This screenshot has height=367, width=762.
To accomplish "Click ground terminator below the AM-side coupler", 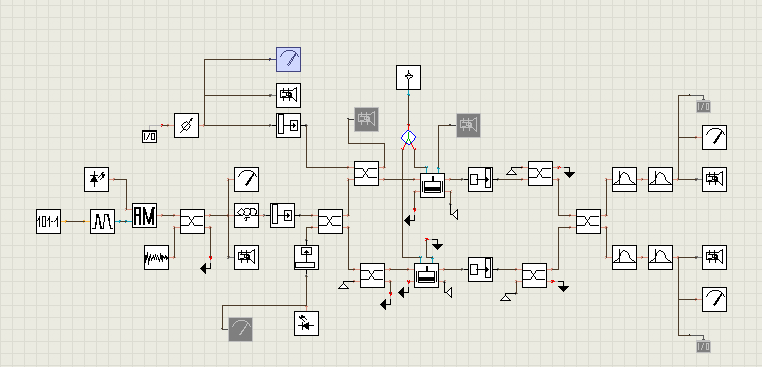I will 206,268.
